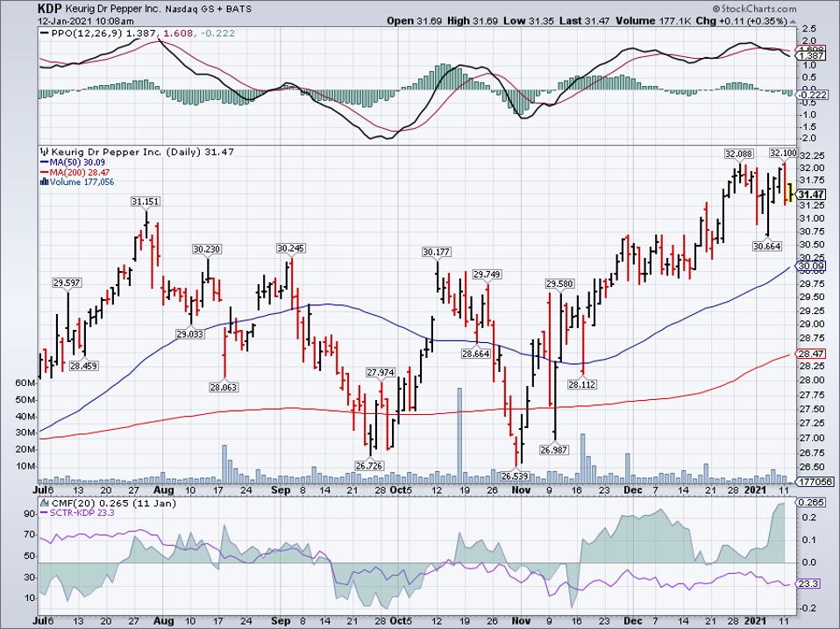
Task: Click the Last 31.47 value
Action: [x=583, y=21]
